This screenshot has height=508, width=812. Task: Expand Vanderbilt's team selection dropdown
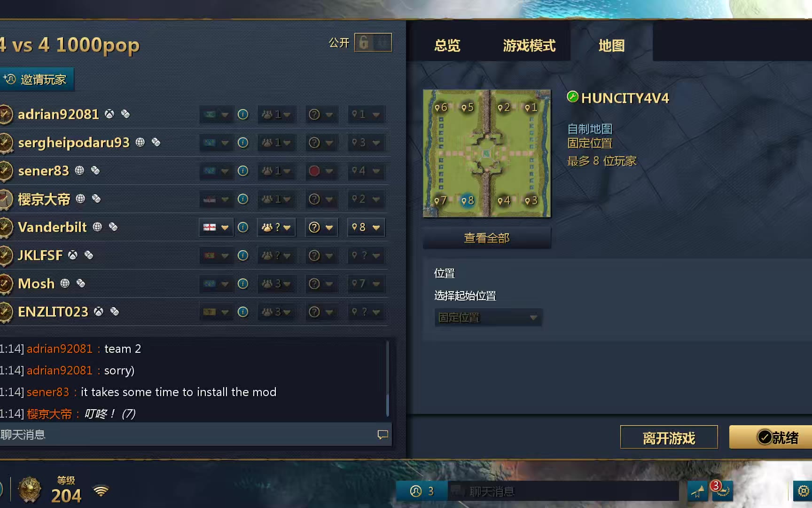276,227
